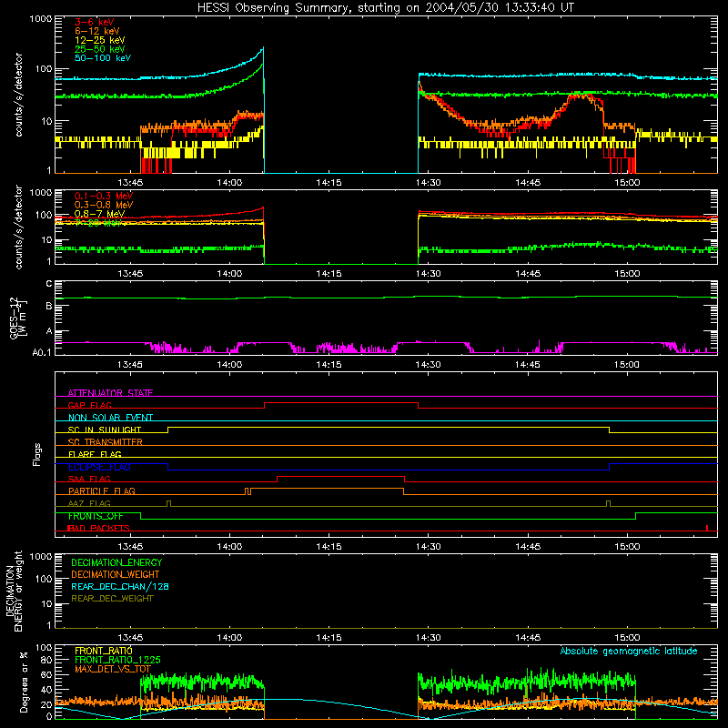The width and height of the screenshot is (728, 728).
Task: Click the 7-20 MeV legend label
Action: (x=98, y=223)
